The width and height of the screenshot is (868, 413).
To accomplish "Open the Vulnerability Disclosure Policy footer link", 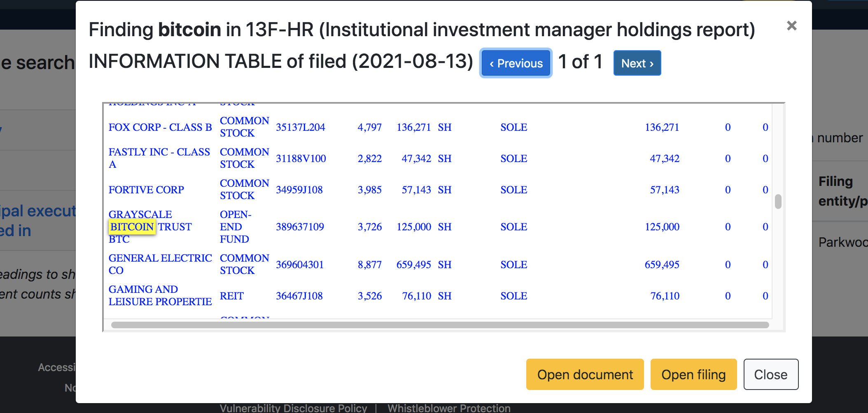I will tap(293, 408).
